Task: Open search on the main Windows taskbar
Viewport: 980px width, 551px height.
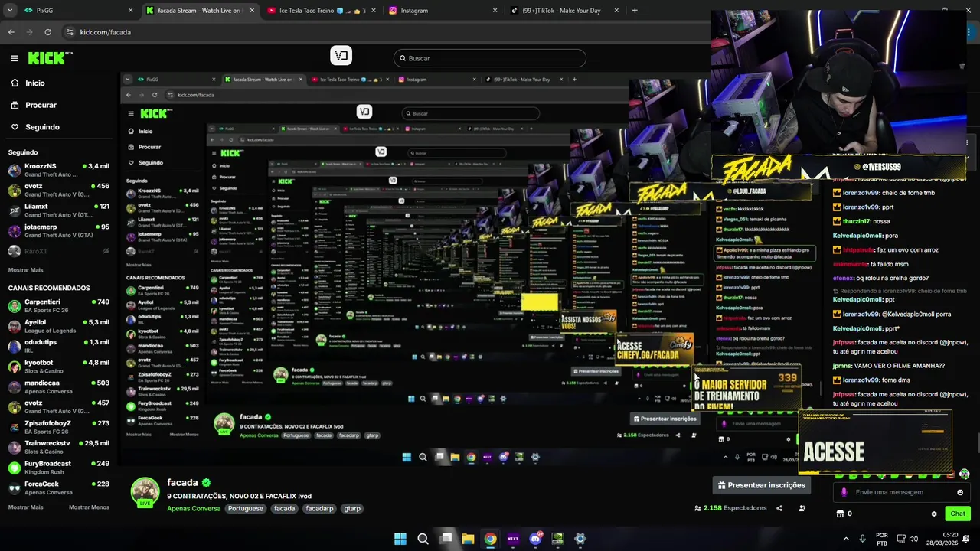Action: (423, 539)
